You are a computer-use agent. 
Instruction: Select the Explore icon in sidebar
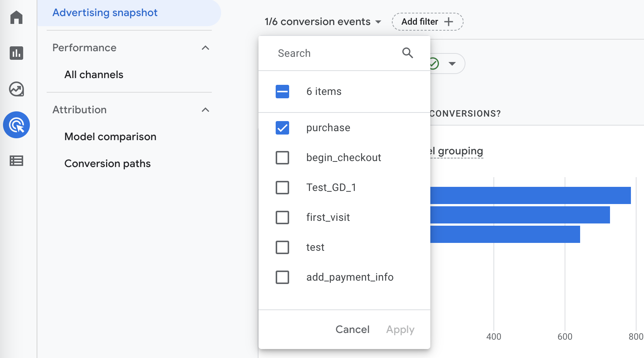click(x=16, y=89)
